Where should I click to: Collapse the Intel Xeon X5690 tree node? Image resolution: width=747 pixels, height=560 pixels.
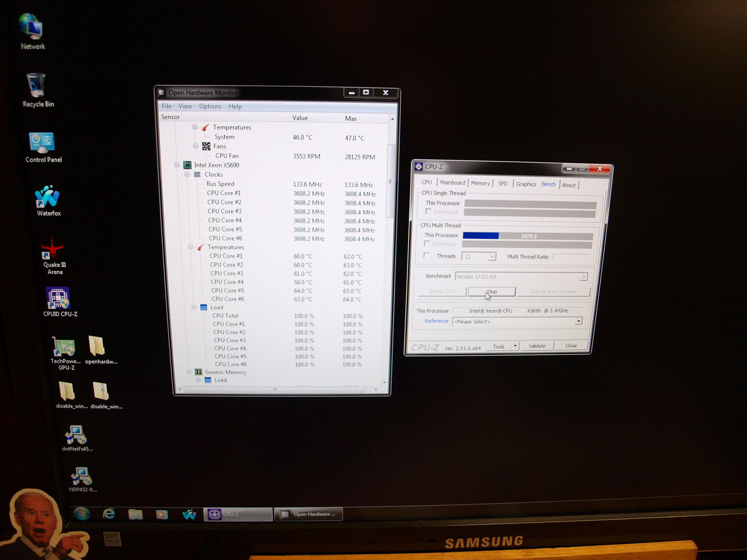coord(177,165)
